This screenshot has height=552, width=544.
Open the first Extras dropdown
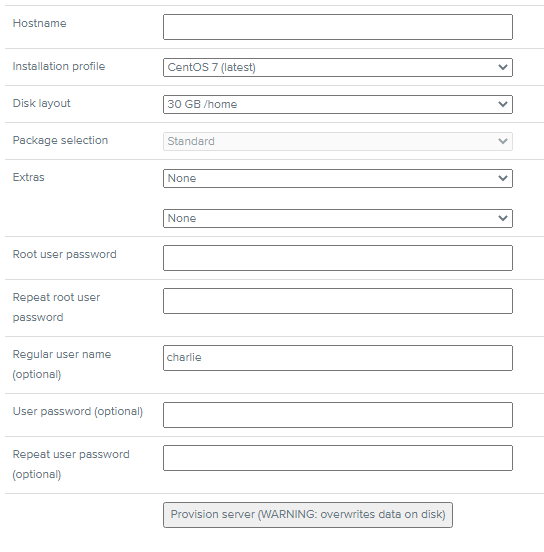[338, 178]
